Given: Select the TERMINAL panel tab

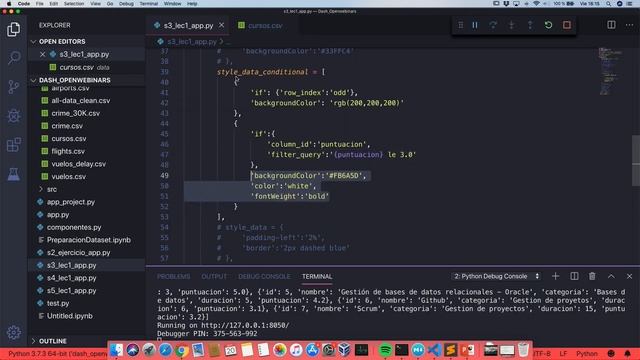Looking at the screenshot, I should click(x=317, y=277).
